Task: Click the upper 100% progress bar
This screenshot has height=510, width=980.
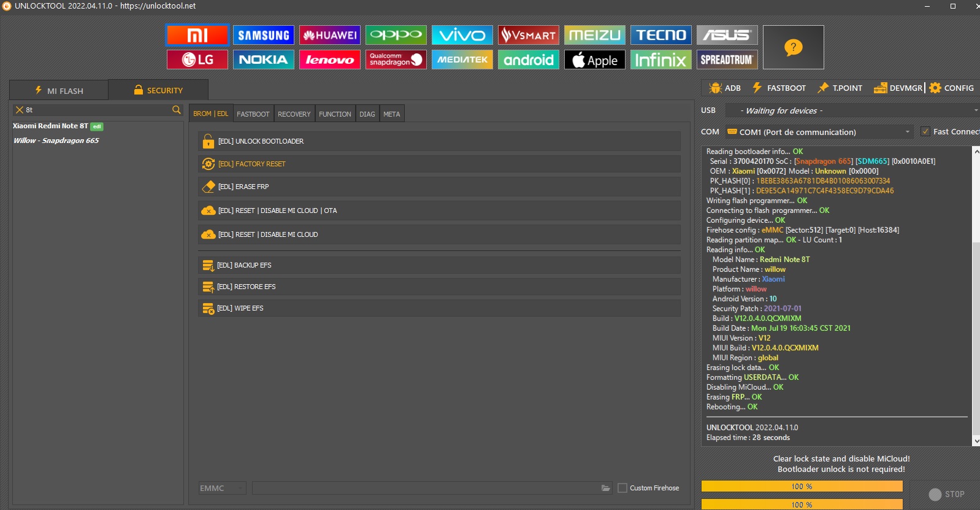Action: [x=802, y=486]
